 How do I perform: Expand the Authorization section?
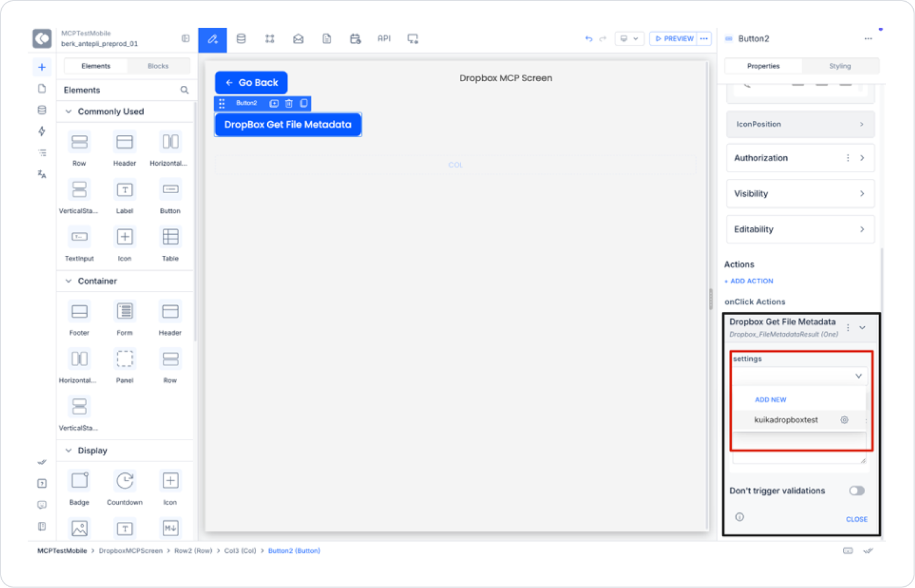[x=862, y=158]
